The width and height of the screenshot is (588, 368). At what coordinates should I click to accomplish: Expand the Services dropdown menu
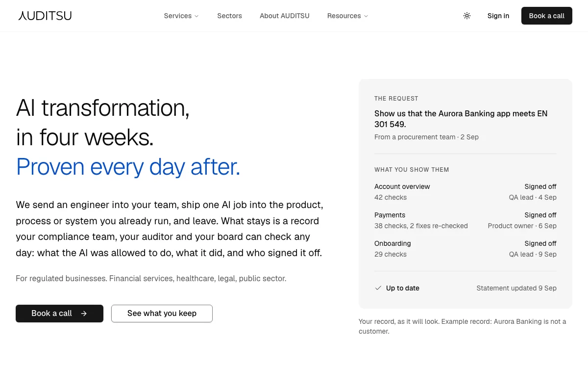point(181,16)
